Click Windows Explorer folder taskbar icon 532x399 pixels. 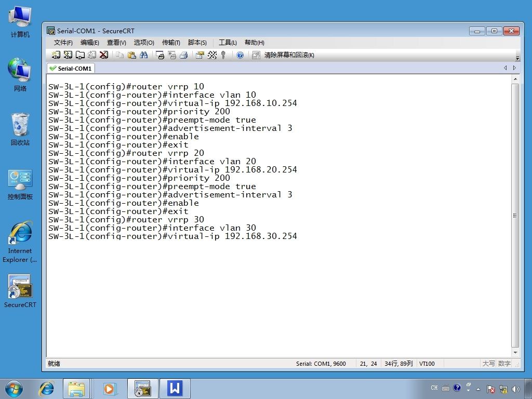coord(76,389)
